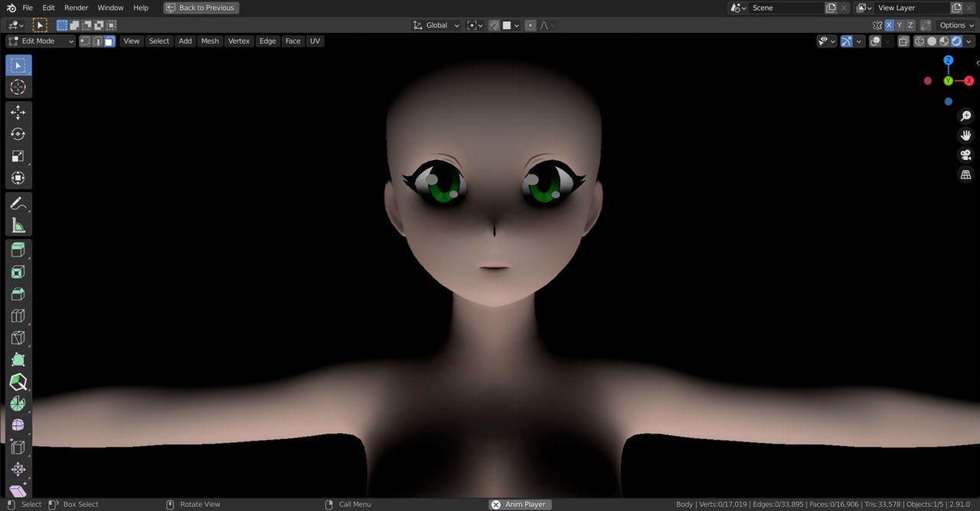Enable edge select mode
This screenshot has width=980, height=511.
[x=97, y=41]
